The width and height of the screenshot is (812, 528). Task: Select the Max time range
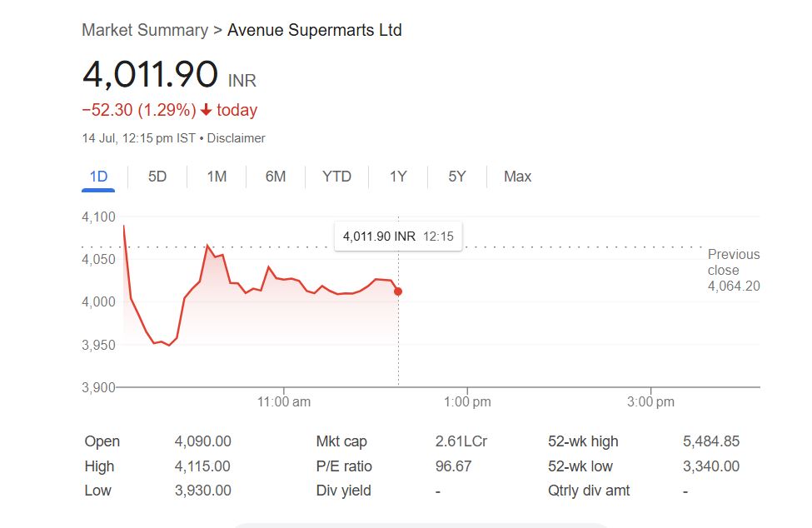coord(517,177)
